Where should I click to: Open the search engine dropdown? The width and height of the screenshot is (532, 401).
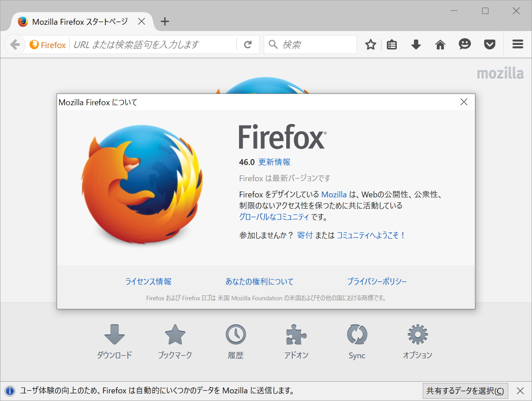273,45
